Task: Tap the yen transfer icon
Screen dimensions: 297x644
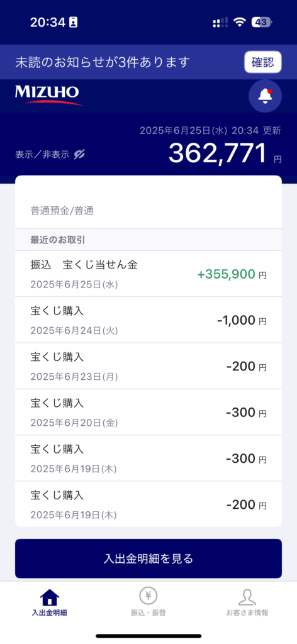Action: pyautogui.click(x=148, y=595)
